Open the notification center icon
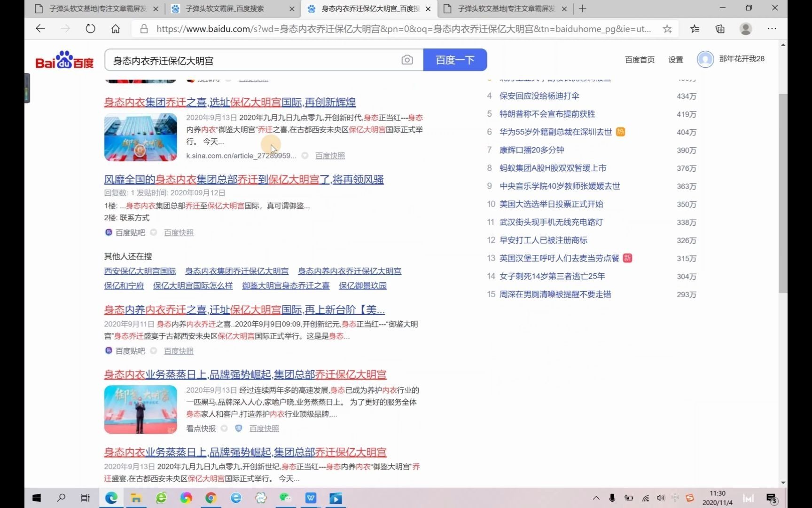The width and height of the screenshot is (812, 508). [x=772, y=498]
